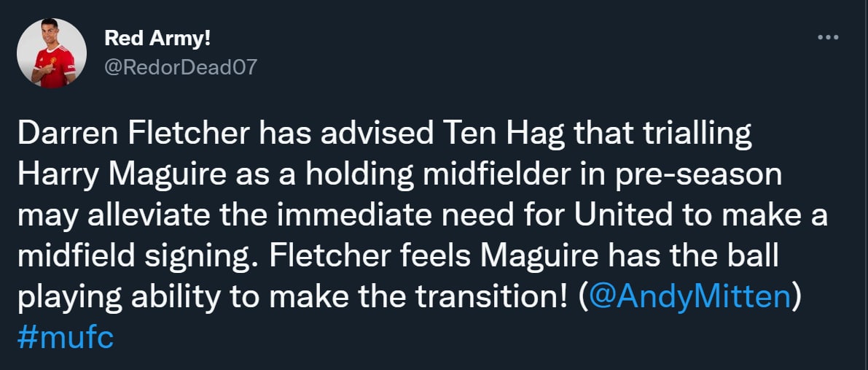Open the tweet's three-dot more options menu
Viewport: 868px width, 370px height.
pyautogui.click(x=829, y=37)
